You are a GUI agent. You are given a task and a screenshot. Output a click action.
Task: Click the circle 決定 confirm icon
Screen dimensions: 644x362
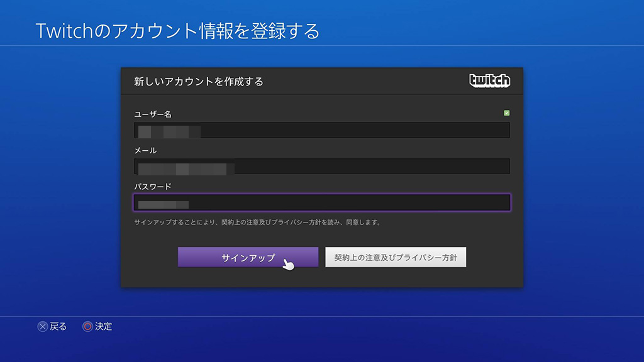(87, 326)
